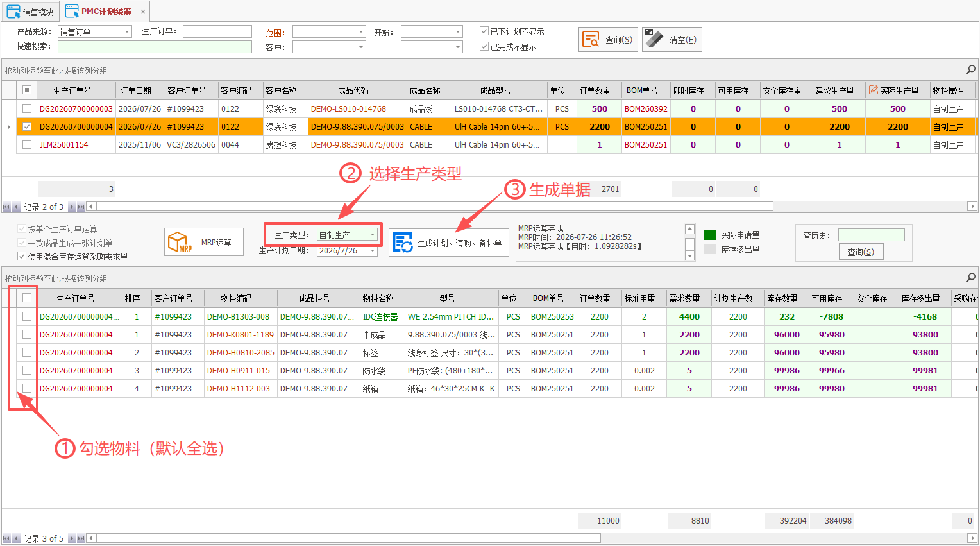The image size is (980, 546).
Task: Open the upper grid search magnifier
Action: [x=971, y=70]
